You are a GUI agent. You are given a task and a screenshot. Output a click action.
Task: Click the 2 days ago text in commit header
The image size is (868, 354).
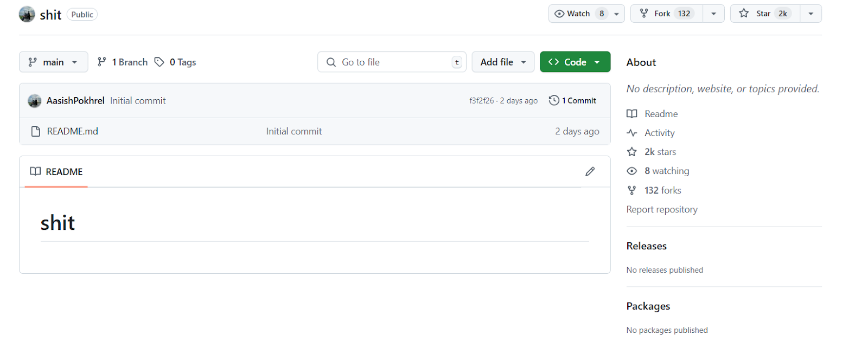pos(519,101)
